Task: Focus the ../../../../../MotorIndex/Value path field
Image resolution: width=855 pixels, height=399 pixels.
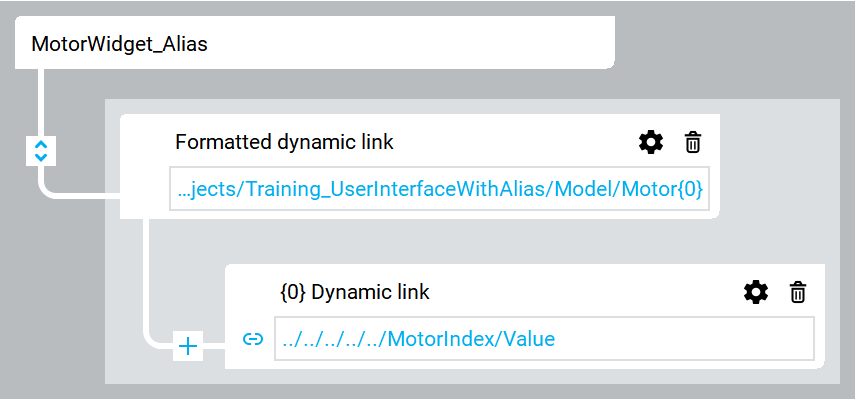Action: click(544, 338)
